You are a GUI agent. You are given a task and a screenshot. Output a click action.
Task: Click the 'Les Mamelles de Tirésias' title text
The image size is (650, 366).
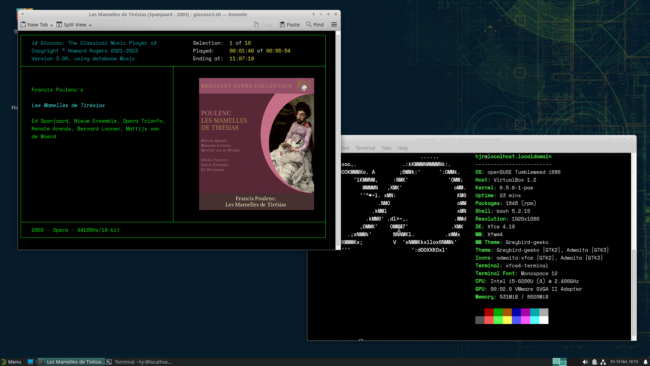click(68, 105)
